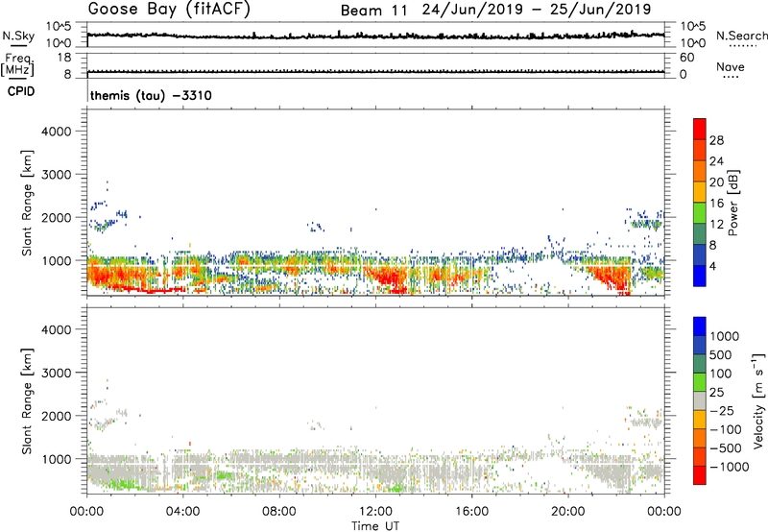Click the gray -25 to 25 segment of the Velocity color bar

[x=700, y=400]
